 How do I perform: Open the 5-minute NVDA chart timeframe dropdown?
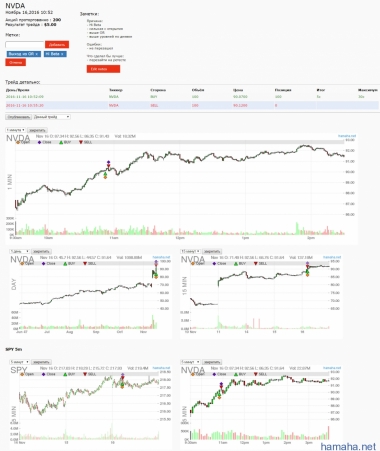190,362
